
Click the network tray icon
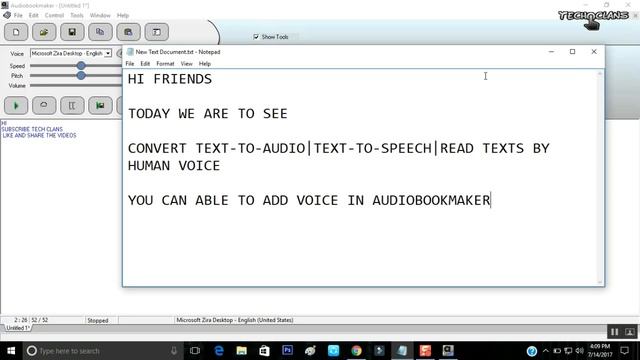[x=568, y=351]
